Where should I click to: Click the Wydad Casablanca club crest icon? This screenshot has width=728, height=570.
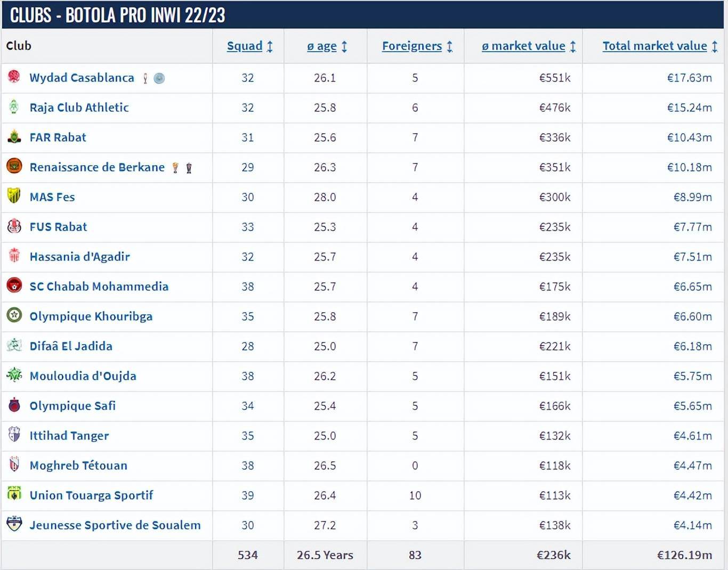pyautogui.click(x=14, y=77)
